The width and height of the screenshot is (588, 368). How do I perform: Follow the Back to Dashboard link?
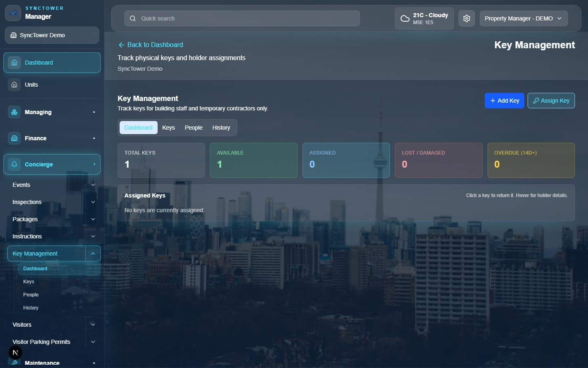tap(151, 45)
